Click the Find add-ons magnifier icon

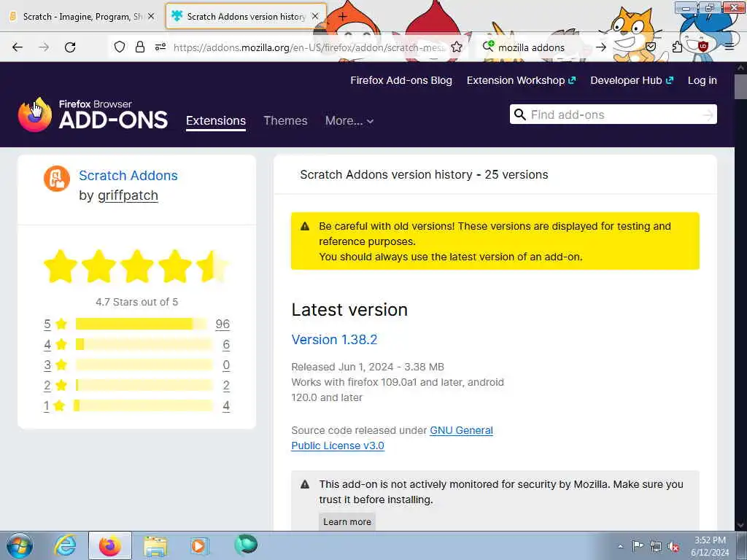point(520,114)
